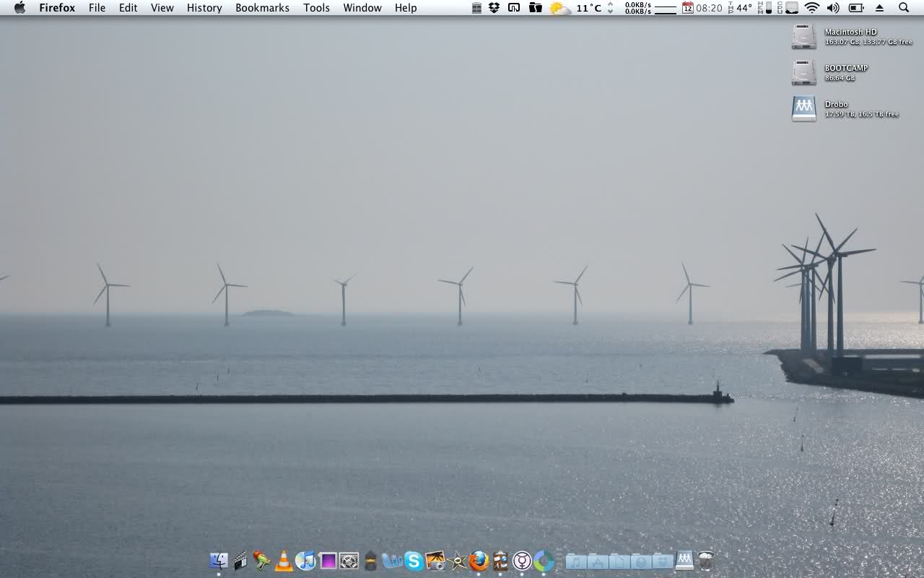Open iTunes in the dock
Image resolution: width=924 pixels, height=578 pixels.
pyautogui.click(x=305, y=561)
